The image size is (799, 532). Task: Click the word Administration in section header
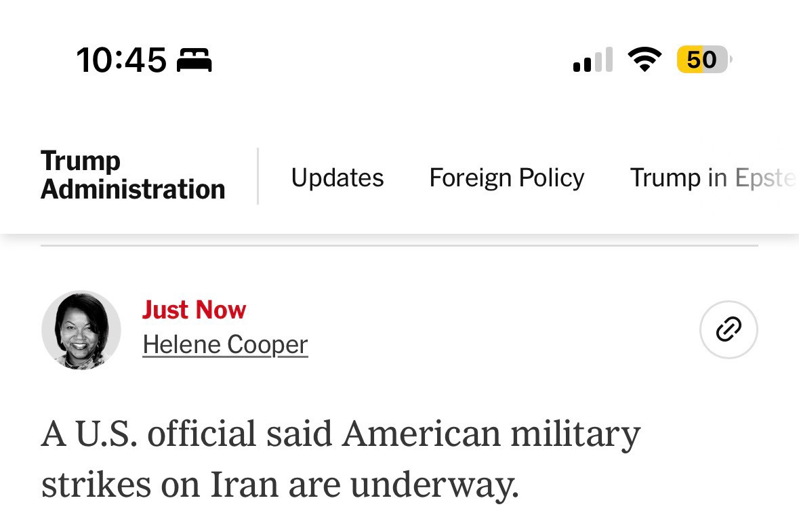tap(133, 189)
